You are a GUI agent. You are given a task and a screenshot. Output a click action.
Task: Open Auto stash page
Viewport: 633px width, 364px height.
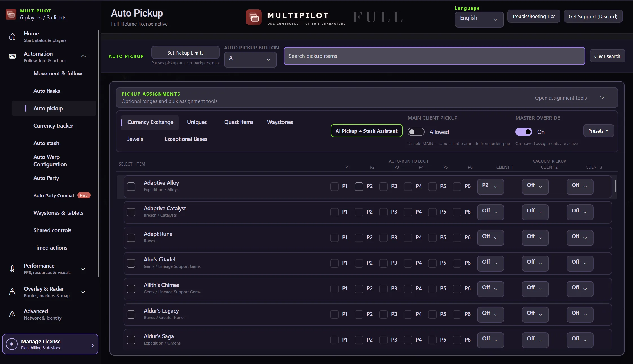point(46,143)
